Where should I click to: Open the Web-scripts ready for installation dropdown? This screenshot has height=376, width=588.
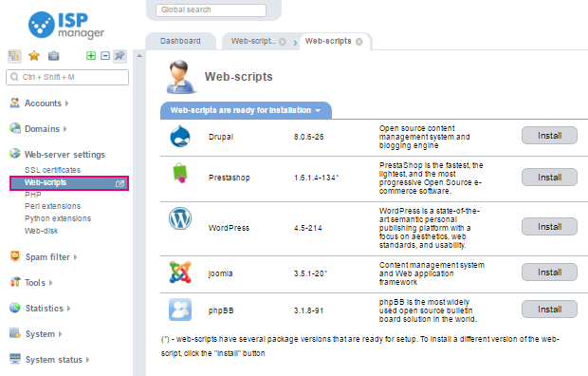[246, 110]
